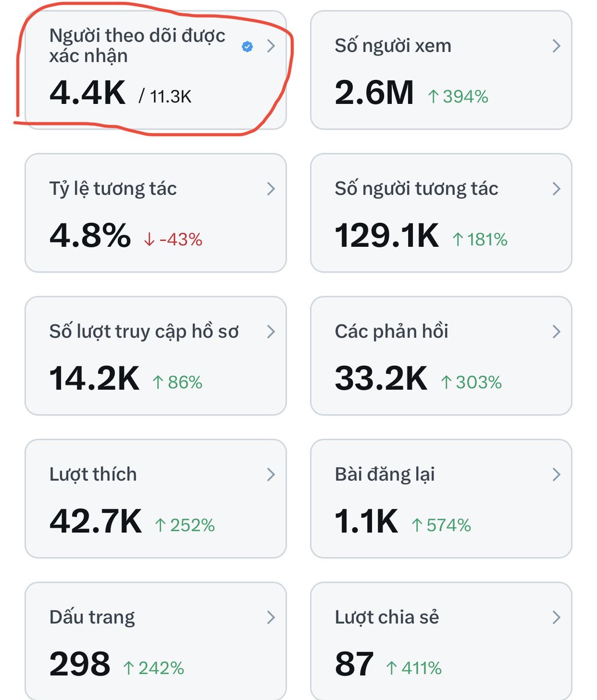This screenshot has width=597, height=700.
Task: Click the Tỷ lệ tương tác label
Action: 113,189
